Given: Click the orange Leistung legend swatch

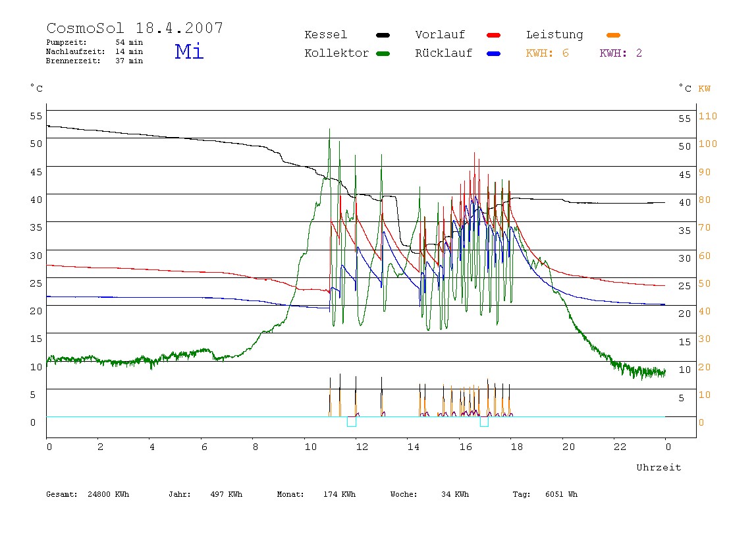Looking at the screenshot, I should click(613, 35).
